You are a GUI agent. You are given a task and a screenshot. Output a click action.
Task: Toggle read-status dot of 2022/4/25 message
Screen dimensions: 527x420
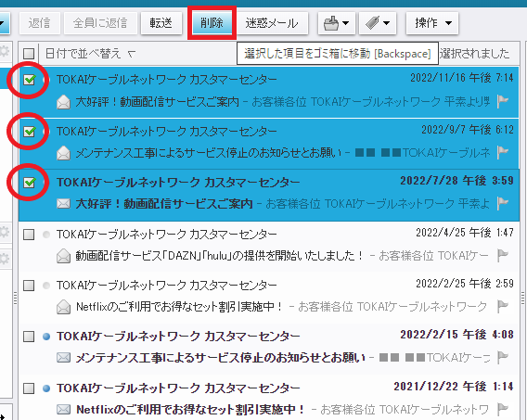[x=46, y=235]
